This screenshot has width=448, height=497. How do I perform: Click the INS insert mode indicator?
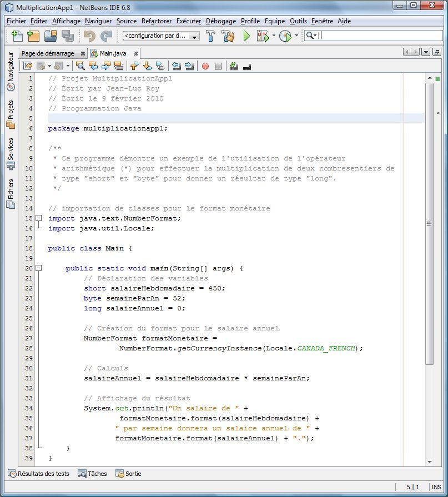pos(436,487)
